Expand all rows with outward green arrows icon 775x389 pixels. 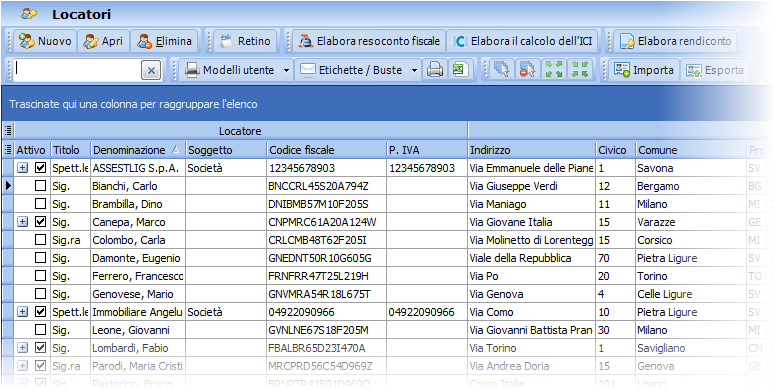click(x=554, y=70)
